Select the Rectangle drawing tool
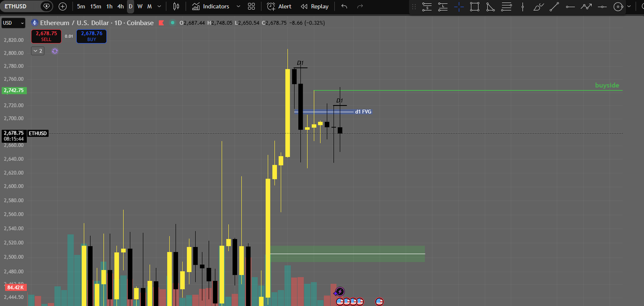644x306 pixels. 474,7
